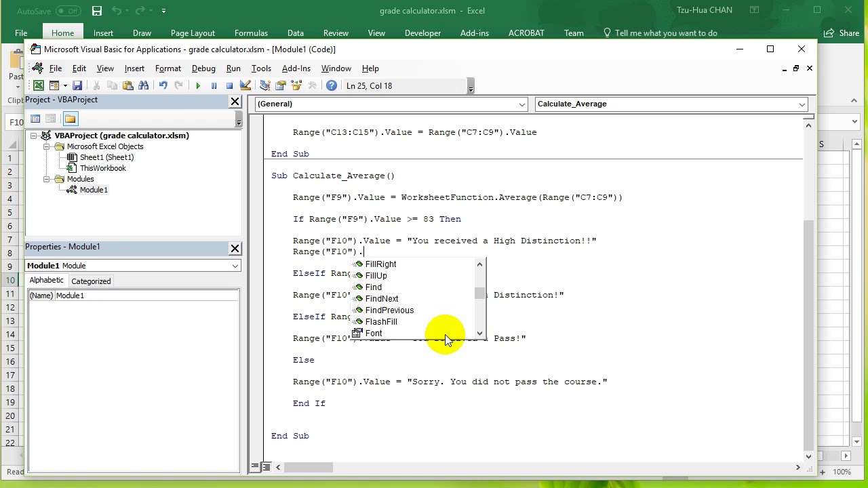The width and height of the screenshot is (868, 488).
Task: Select ThisWorkbook in project tree
Action: coord(102,168)
